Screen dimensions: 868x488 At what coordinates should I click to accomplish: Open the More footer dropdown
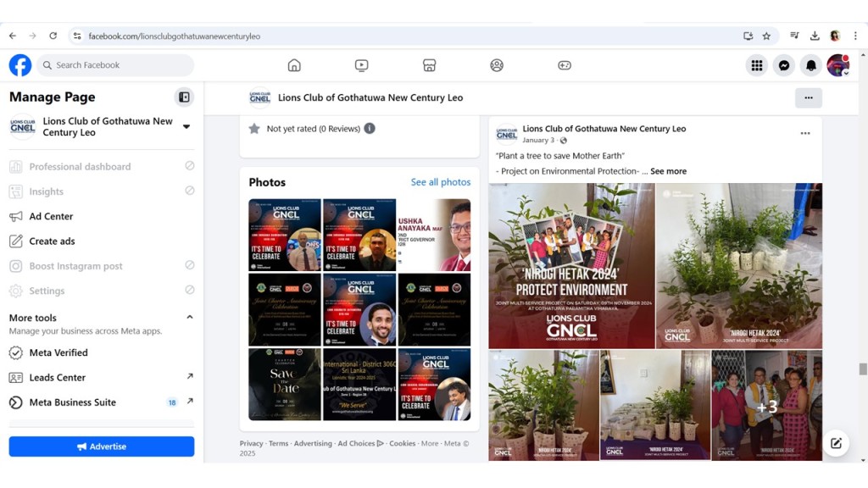tap(430, 444)
